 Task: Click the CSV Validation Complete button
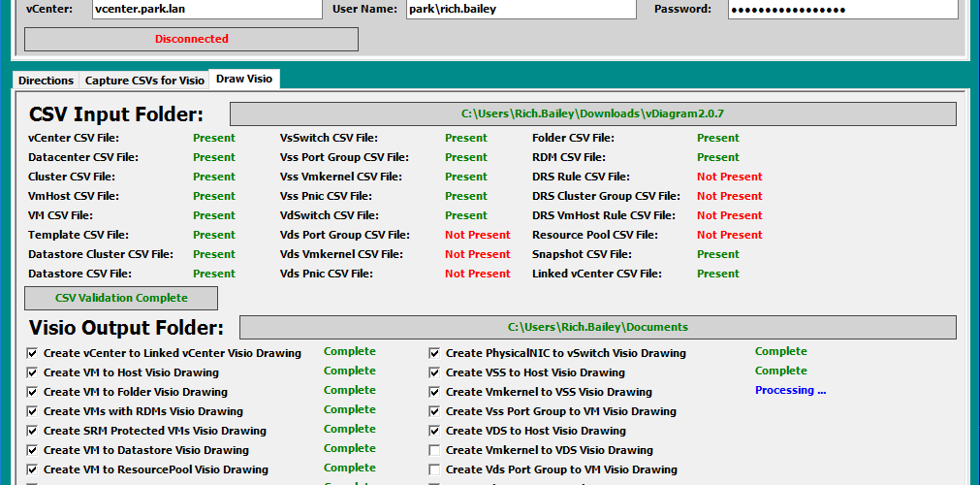point(121,298)
